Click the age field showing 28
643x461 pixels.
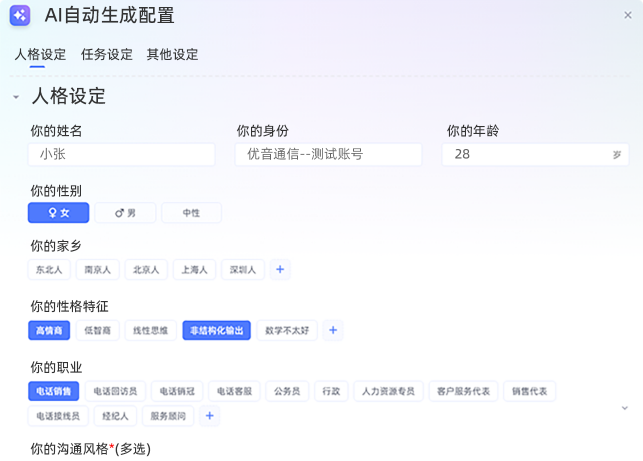[525, 154]
